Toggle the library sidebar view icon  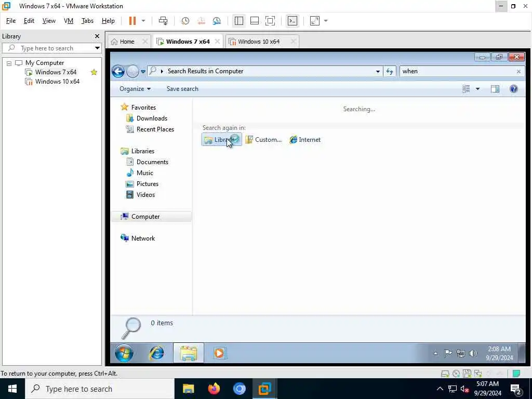239,21
